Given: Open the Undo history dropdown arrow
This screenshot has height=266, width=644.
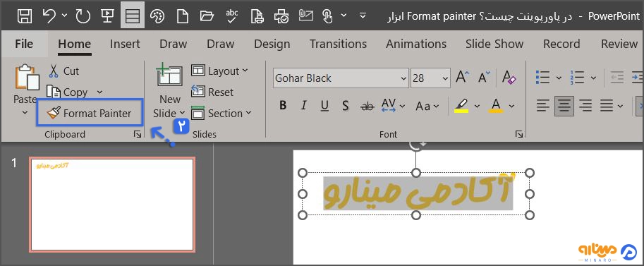Looking at the screenshot, I should [64, 16].
